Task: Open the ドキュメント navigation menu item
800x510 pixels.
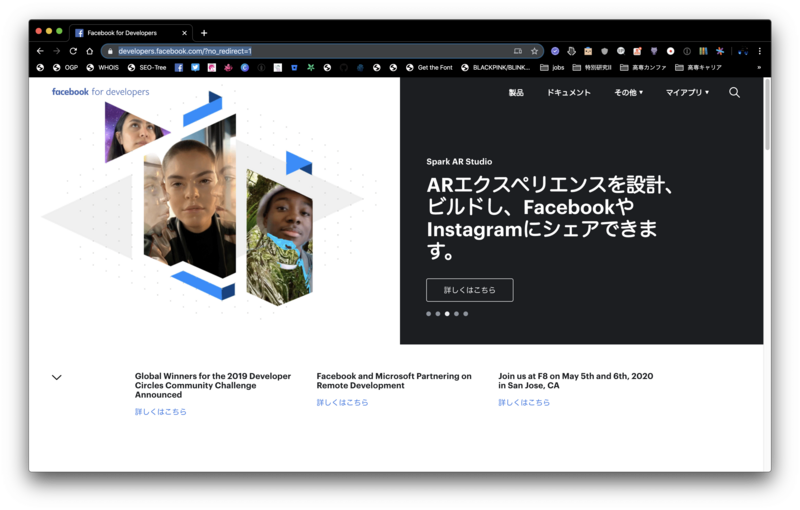Action: pyautogui.click(x=568, y=92)
